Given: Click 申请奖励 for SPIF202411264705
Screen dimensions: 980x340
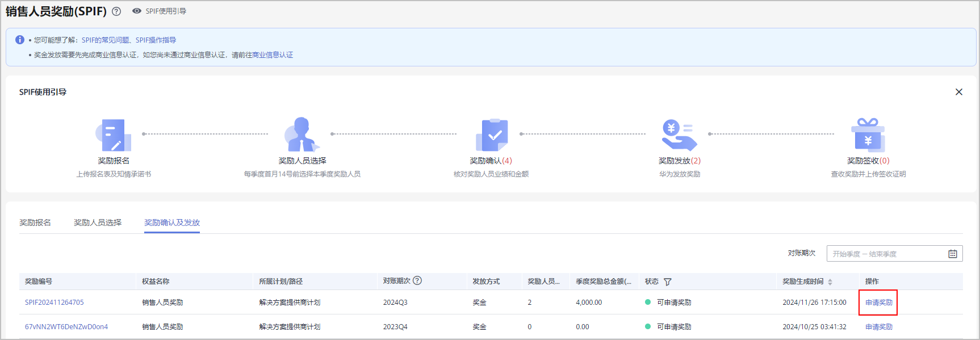Looking at the screenshot, I should click(878, 303).
